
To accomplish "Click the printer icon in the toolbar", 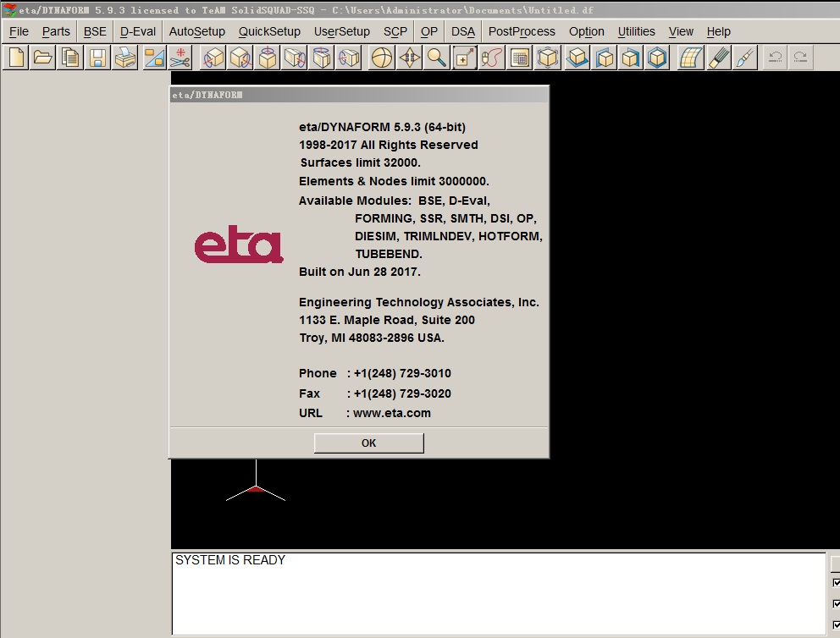I will (x=124, y=58).
